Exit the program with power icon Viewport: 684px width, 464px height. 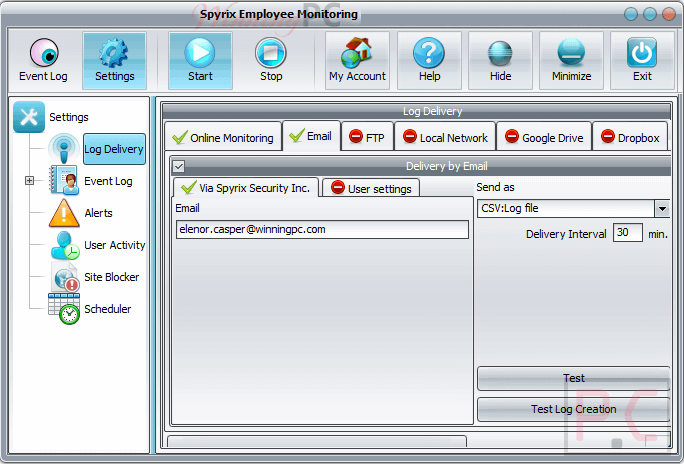[x=642, y=53]
